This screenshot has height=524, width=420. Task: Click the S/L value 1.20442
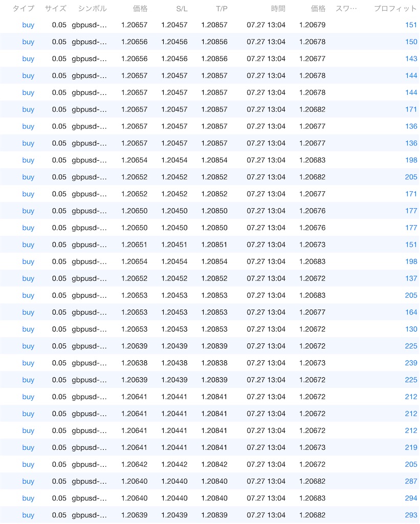click(x=174, y=464)
